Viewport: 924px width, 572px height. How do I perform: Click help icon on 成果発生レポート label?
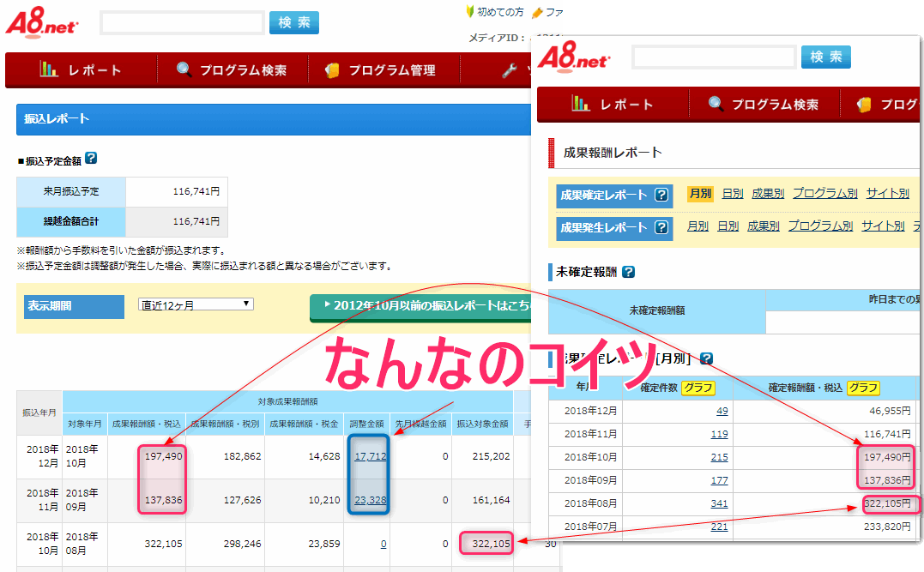(661, 227)
